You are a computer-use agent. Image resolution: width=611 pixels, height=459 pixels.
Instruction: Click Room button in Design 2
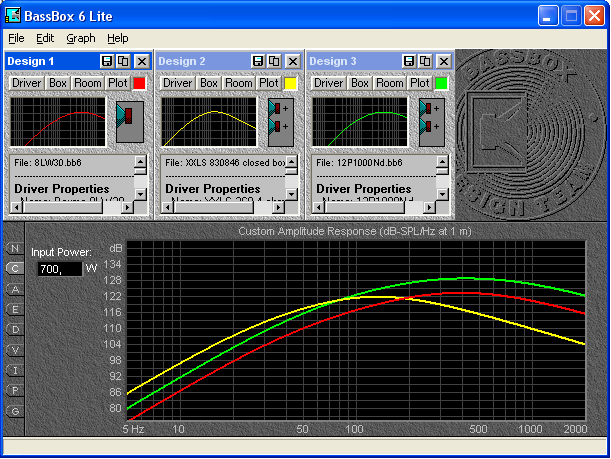pos(238,83)
